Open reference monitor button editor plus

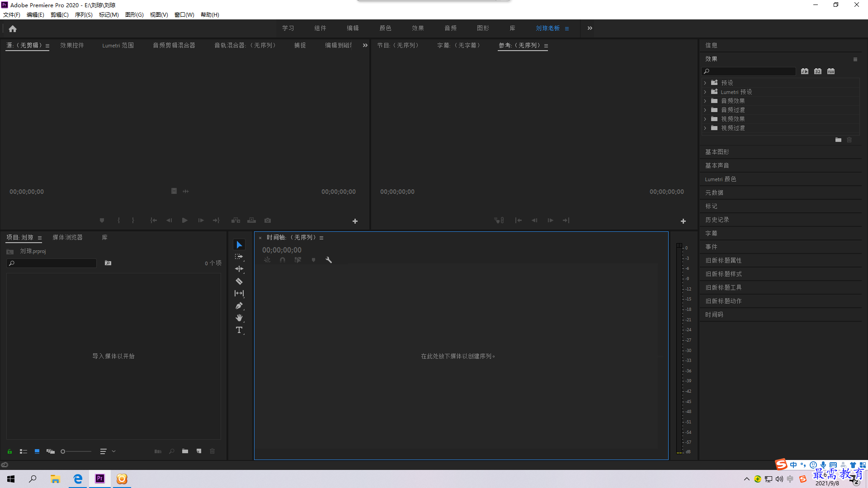[x=683, y=221]
